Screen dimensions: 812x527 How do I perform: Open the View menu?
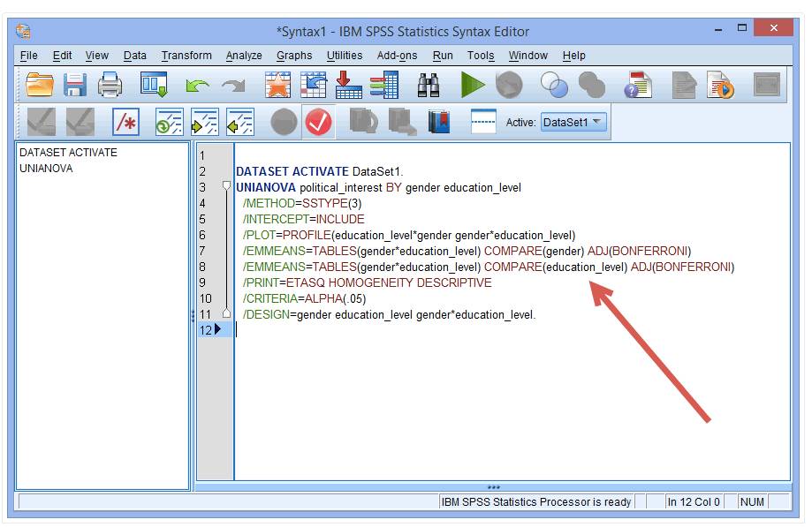click(x=97, y=56)
